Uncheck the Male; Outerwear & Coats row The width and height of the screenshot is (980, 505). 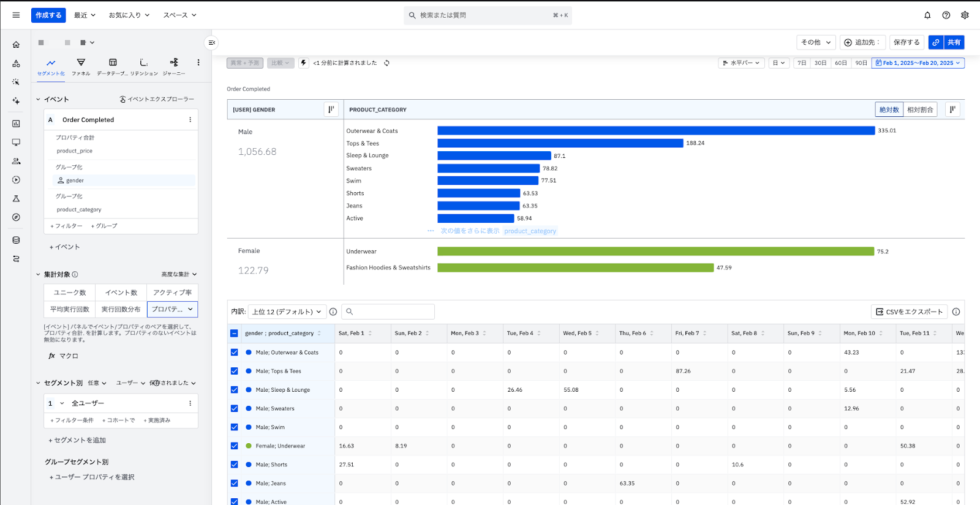tap(234, 353)
